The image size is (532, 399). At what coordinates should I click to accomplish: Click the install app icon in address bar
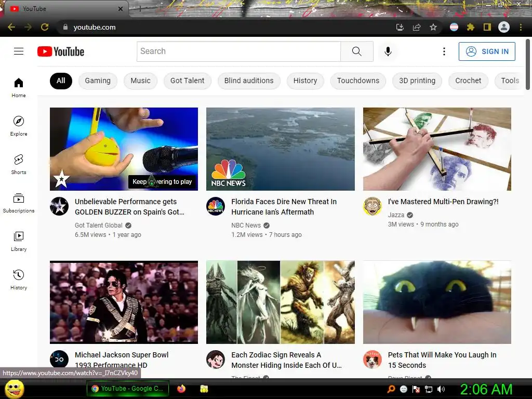click(x=400, y=27)
